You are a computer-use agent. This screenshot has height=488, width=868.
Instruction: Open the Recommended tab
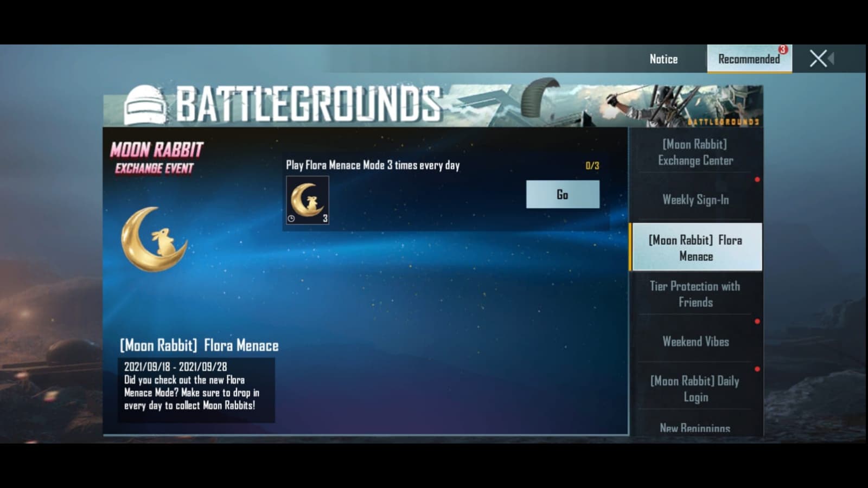point(749,59)
